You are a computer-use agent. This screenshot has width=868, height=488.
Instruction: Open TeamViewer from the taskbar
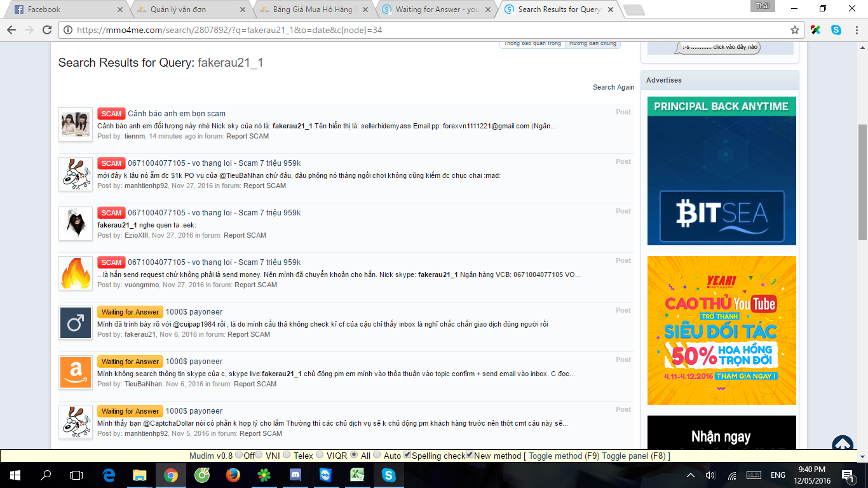326,475
